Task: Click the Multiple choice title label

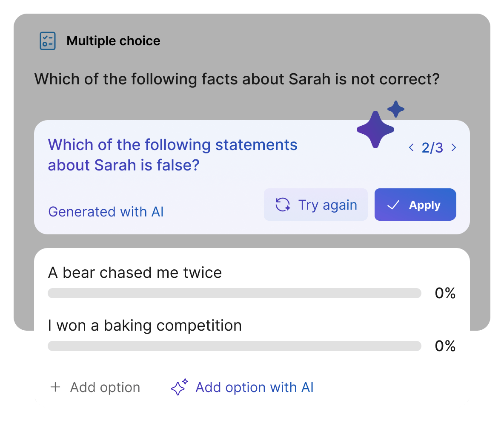Action: [113, 41]
